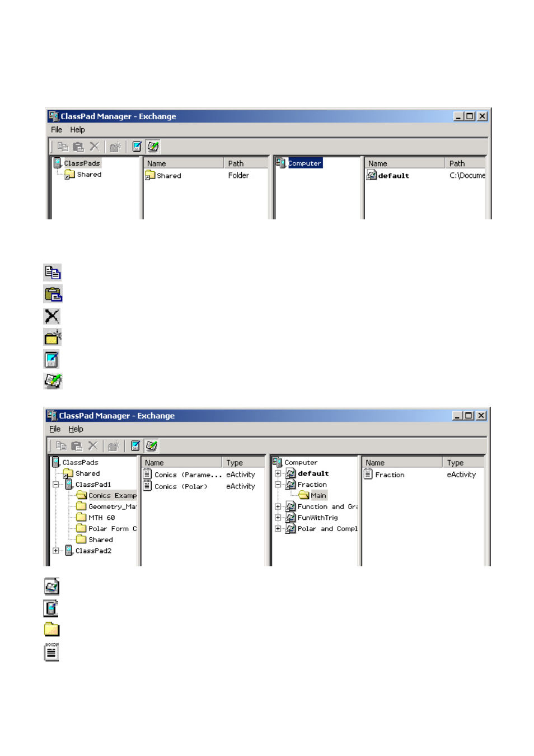Select the ClassPad1 device node

93,485
